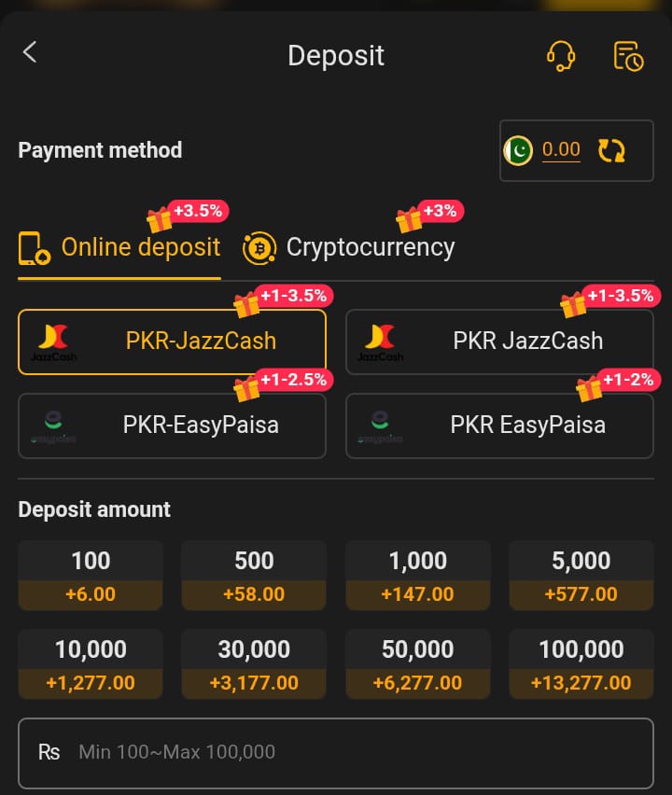672x795 pixels.
Task: Choose the 10,000 deposit amount
Action: (x=91, y=664)
